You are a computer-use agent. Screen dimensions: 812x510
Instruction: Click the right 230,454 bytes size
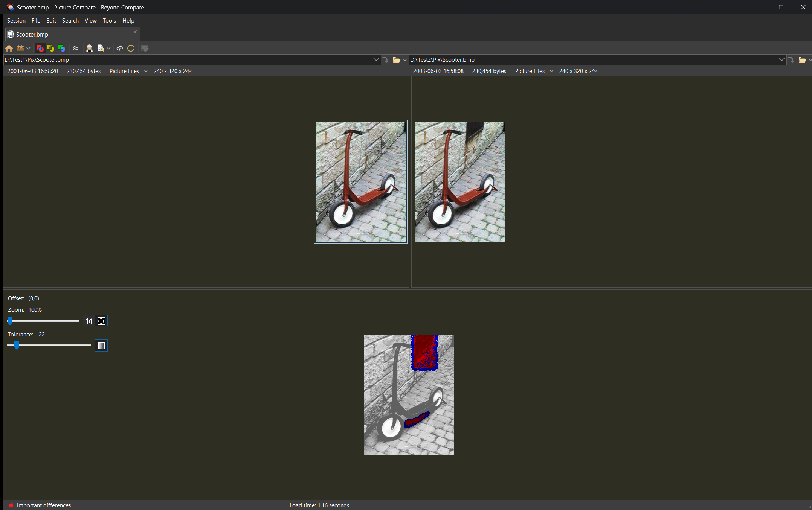(x=489, y=71)
